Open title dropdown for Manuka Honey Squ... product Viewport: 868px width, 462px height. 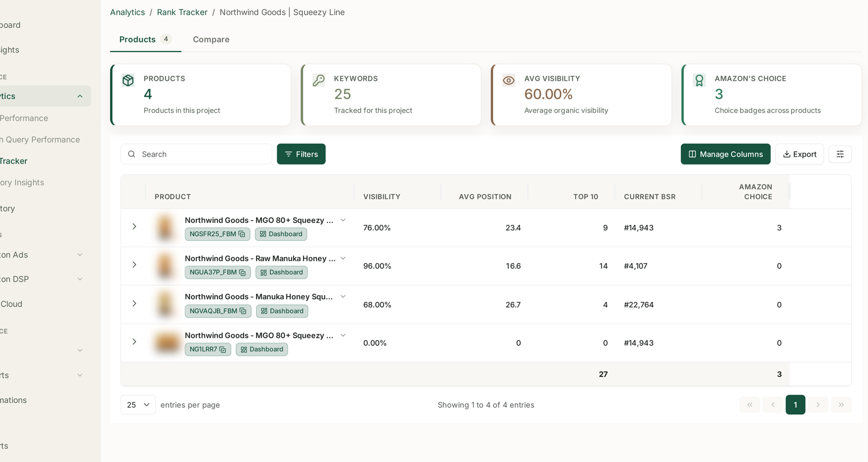[343, 297]
